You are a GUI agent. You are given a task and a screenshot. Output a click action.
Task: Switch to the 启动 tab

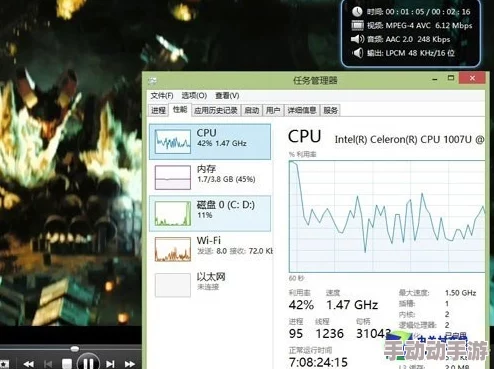[x=252, y=110]
